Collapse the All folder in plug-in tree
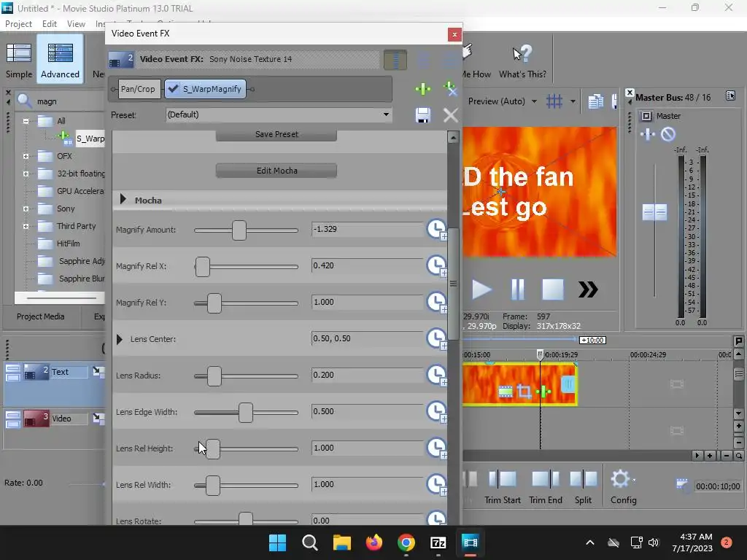Viewport: 747px width, 560px height. [26, 121]
